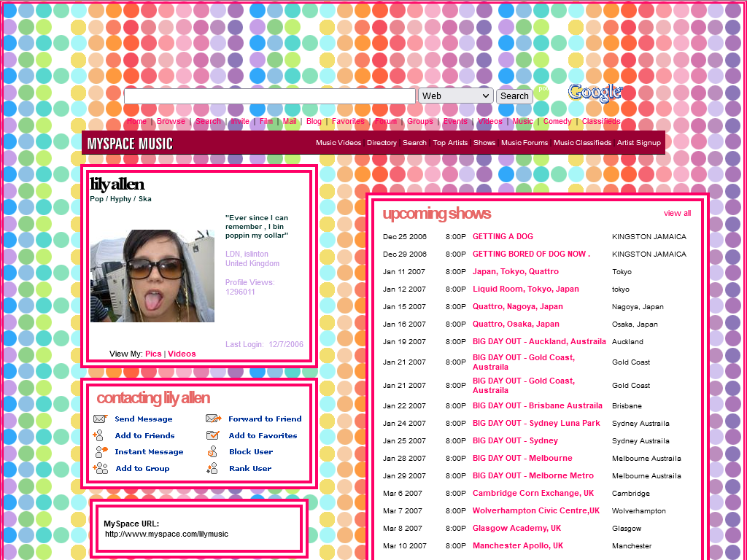Click the Send Message link
The image size is (747, 560).
[144, 419]
